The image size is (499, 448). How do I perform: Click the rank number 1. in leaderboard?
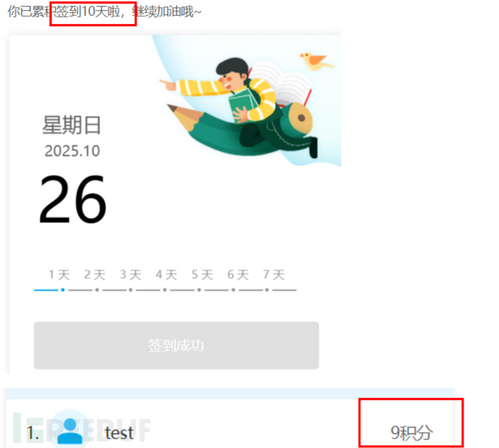33,433
